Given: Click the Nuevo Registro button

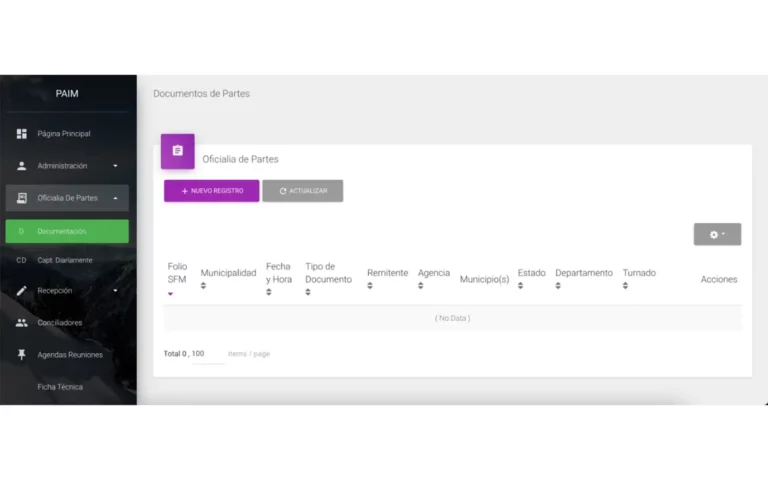Looking at the screenshot, I should [211, 191].
